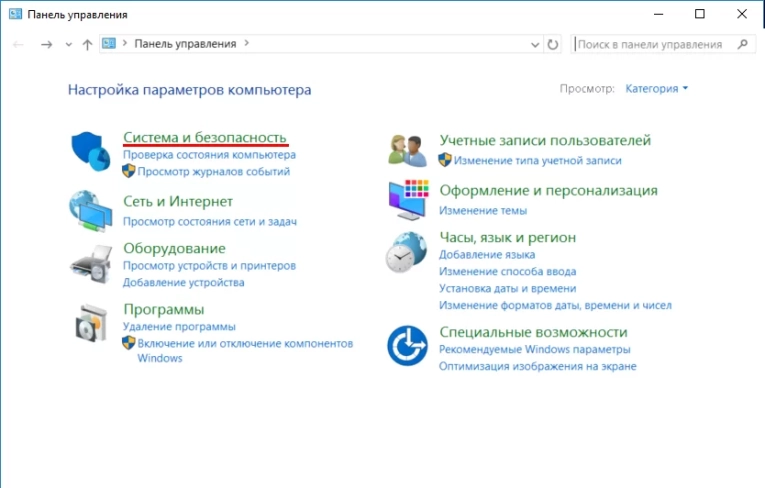Click the Control Panel icon in the address bar
The image size is (765, 488).
pos(109,43)
